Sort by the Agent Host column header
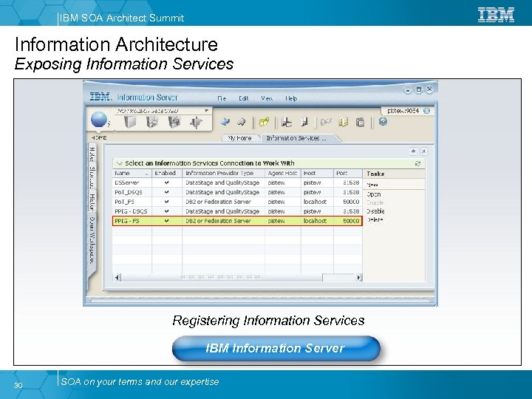 (282, 173)
